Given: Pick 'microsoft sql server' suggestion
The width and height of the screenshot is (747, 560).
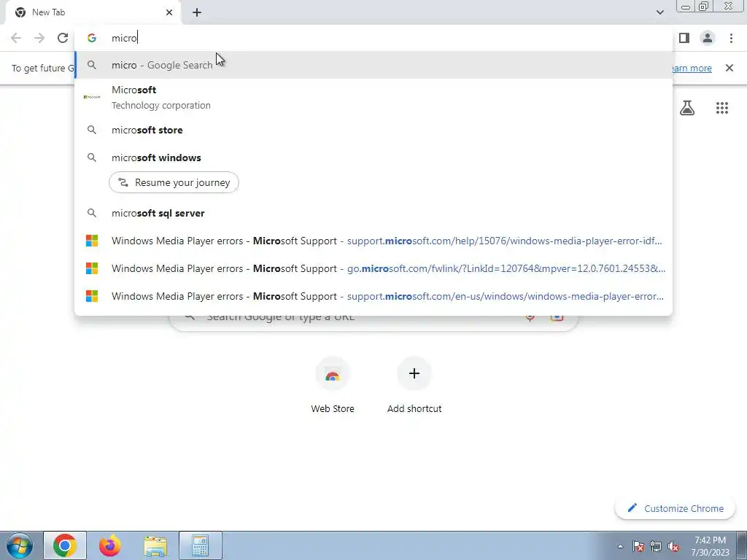Looking at the screenshot, I should 373,213.
